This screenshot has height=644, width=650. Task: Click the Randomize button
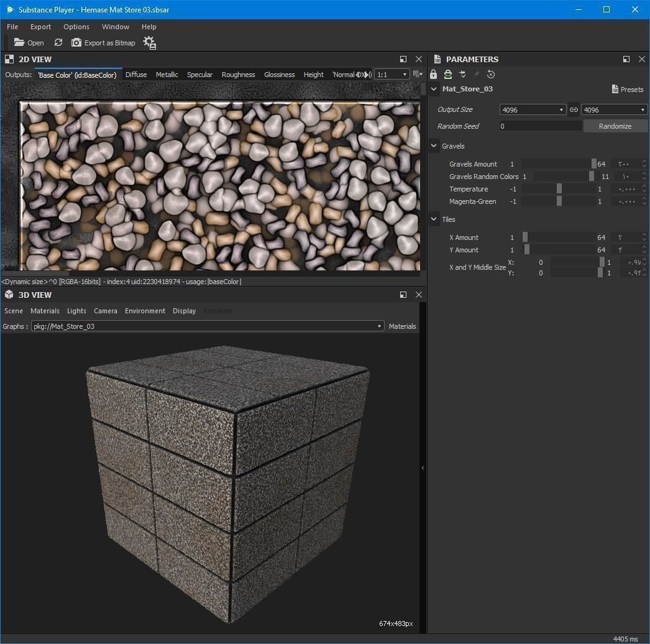coord(615,126)
